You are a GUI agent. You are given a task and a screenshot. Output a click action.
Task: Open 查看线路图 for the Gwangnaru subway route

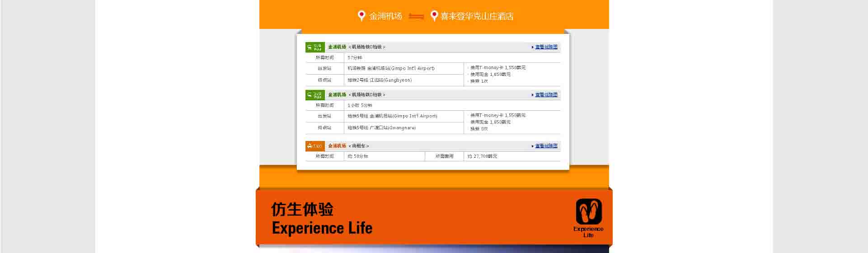(546, 95)
